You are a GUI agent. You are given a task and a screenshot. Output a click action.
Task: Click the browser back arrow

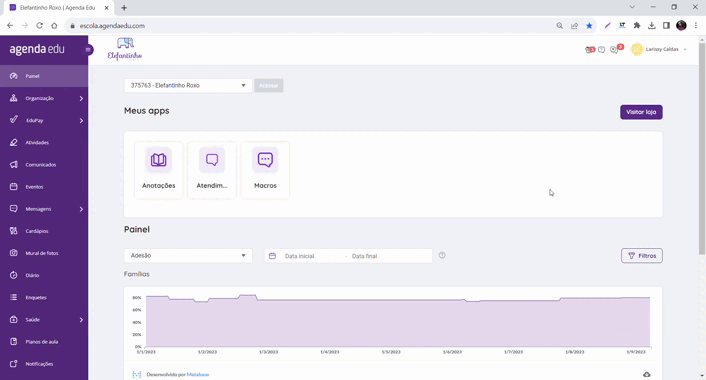[10, 26]
